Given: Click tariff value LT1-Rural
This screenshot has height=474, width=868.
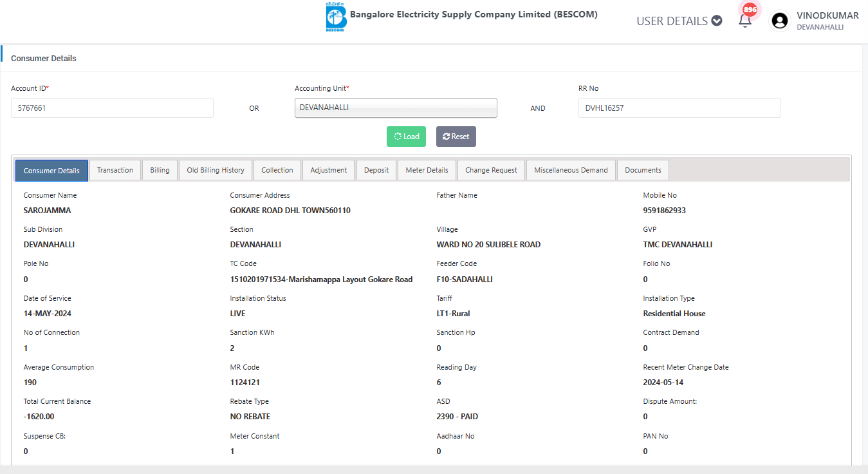Looking at the screenshot, I should point(453,314).
